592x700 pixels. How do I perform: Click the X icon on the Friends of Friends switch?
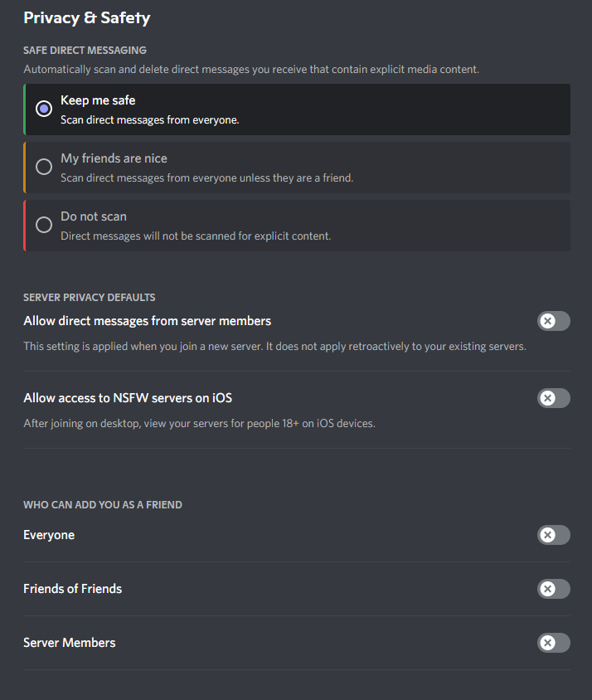click(x=547, y=589)
